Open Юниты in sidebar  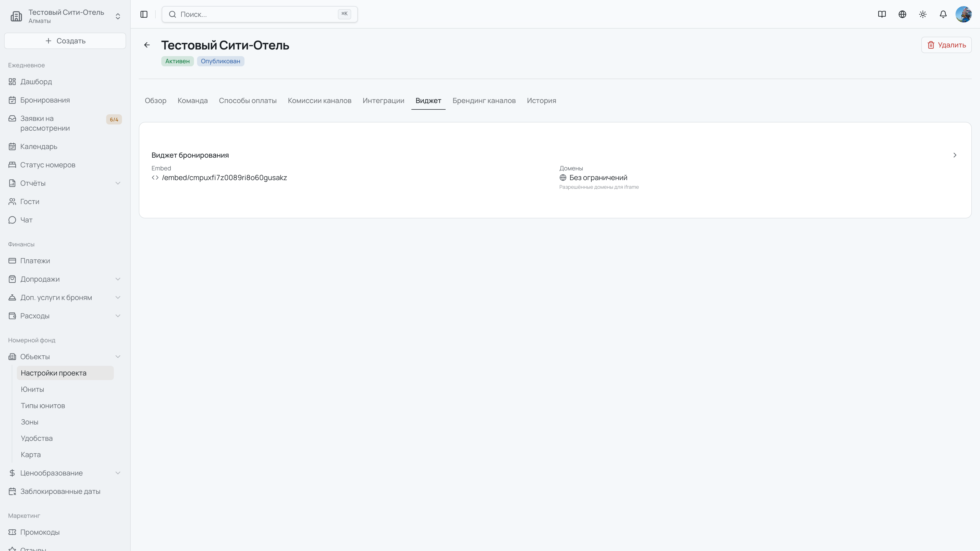coord(65,389)
